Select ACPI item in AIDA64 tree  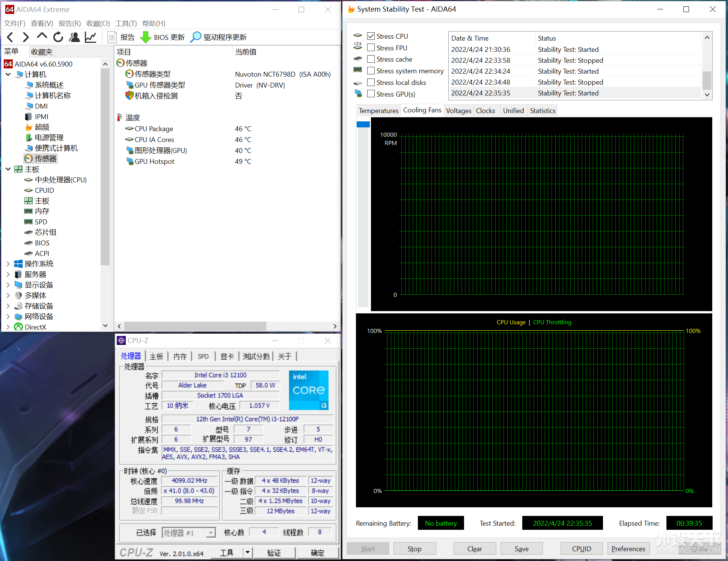click(37, 253)
